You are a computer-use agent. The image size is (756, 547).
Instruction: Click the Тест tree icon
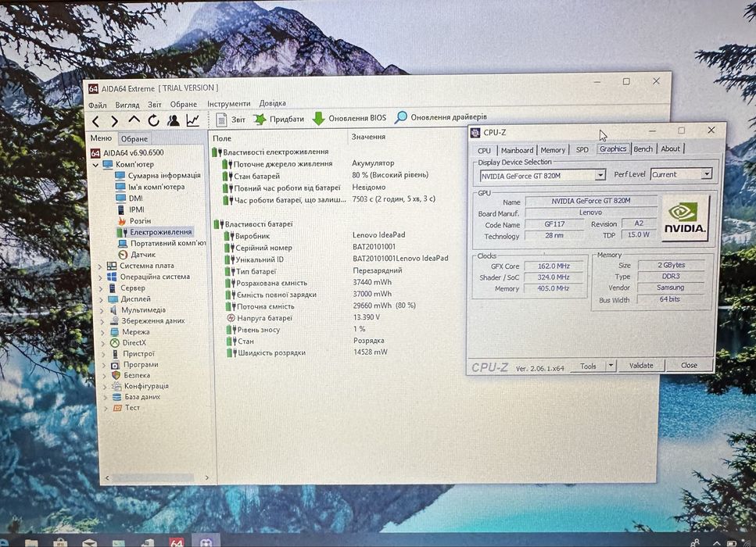[117, 408]
